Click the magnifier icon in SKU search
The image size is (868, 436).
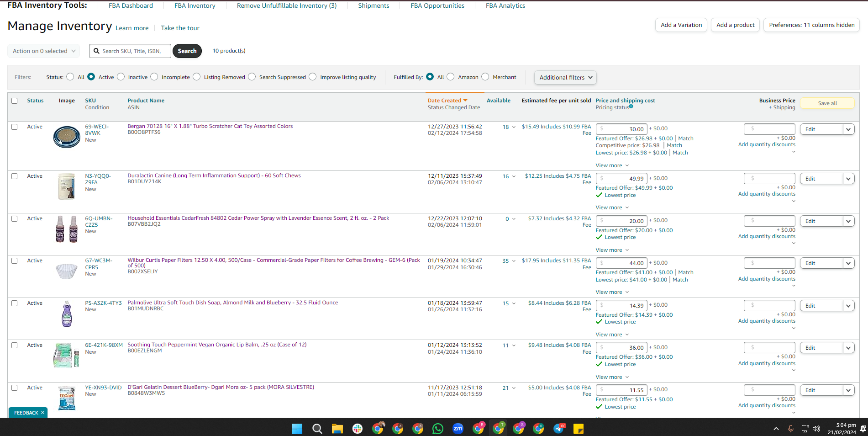(x=96, y=51)
